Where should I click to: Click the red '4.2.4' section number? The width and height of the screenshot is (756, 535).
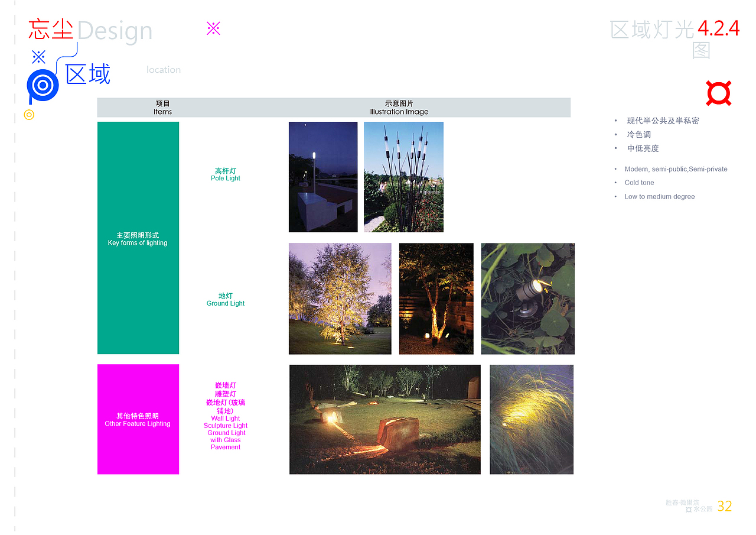pyautogui.click(x=719, y=28)
